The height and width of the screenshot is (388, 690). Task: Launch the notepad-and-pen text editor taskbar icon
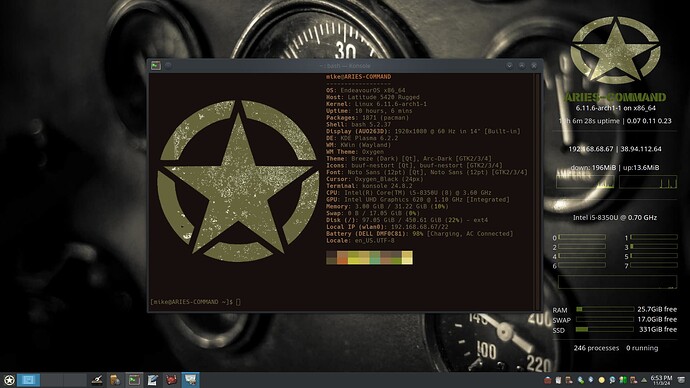[152, 380]
